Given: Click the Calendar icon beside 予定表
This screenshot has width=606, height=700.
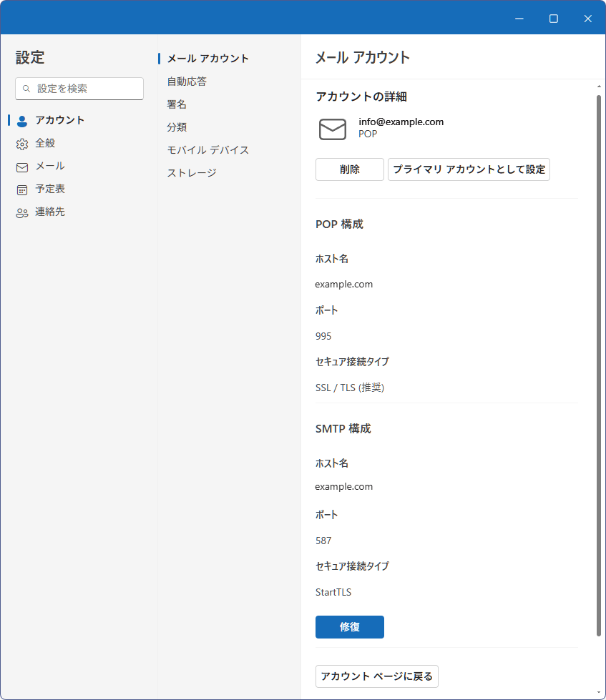Looking at the screenshot, I should (x=22, y=189).
